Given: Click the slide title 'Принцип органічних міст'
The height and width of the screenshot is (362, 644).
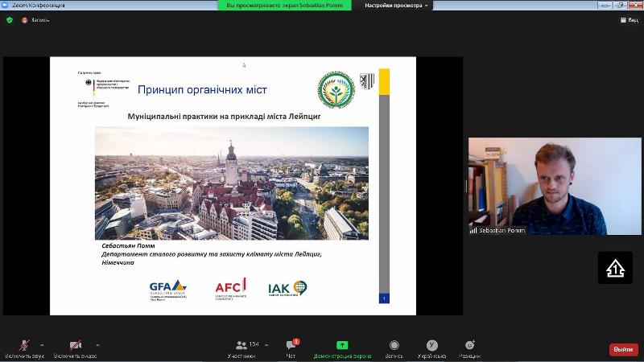Looking at the screenshot, I should 202,89.
